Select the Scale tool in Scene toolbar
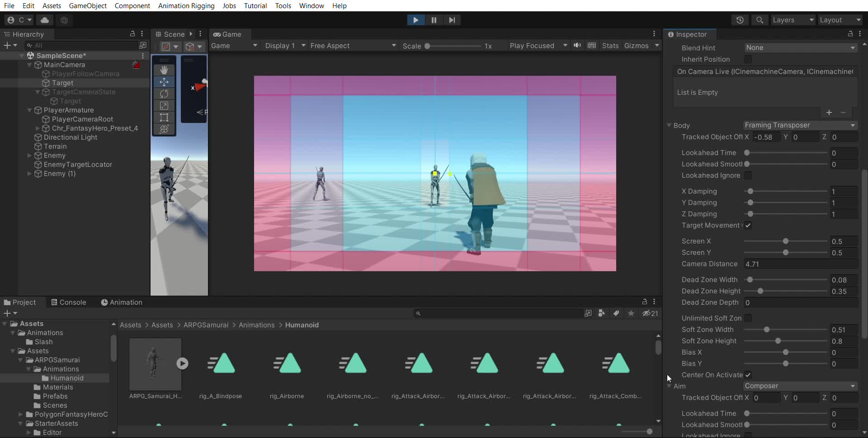 [164, 105]
